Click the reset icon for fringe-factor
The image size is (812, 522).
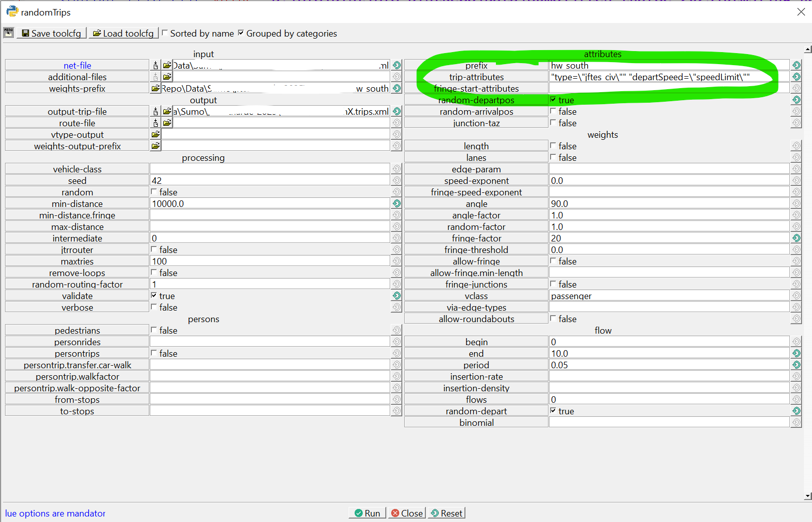[796, 238]
